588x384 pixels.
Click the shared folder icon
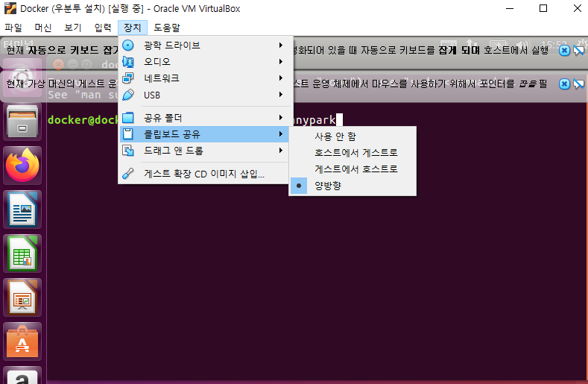(x=128, y=118)
